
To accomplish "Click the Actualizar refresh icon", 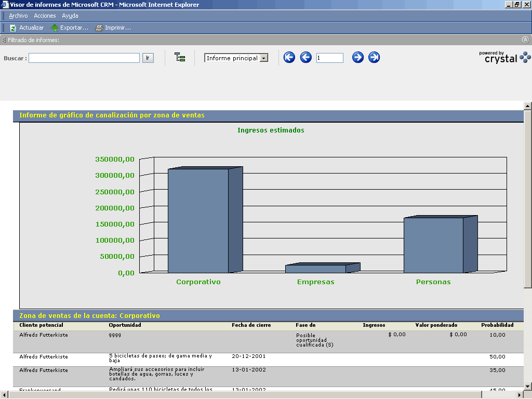I will tap(13, 28).
